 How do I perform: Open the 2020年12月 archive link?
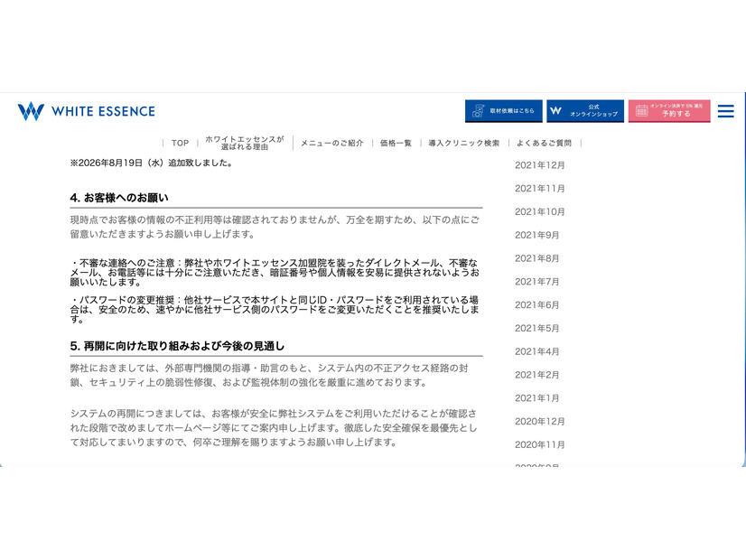[539, 422]
